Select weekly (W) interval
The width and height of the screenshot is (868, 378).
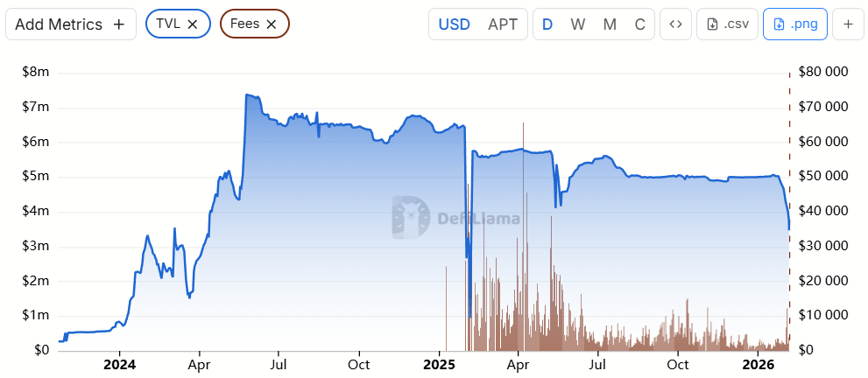pyautogui.click(x=578, y=24)
